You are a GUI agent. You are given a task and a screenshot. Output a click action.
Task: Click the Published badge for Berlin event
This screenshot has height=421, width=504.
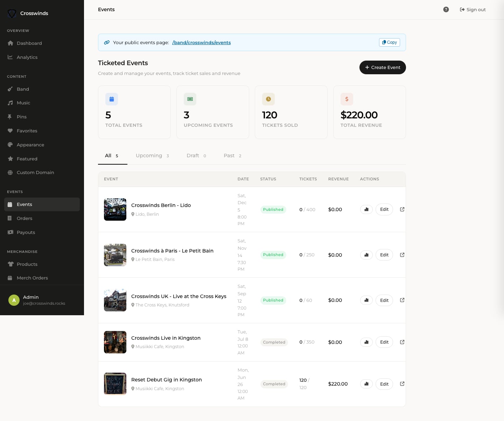273,209
